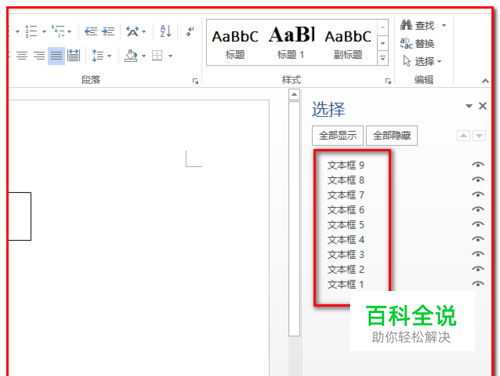This screenshot has width=500, height=376.
Task: Justify the paragraph text
Action: pyautogui.click(x=56, y=56)
